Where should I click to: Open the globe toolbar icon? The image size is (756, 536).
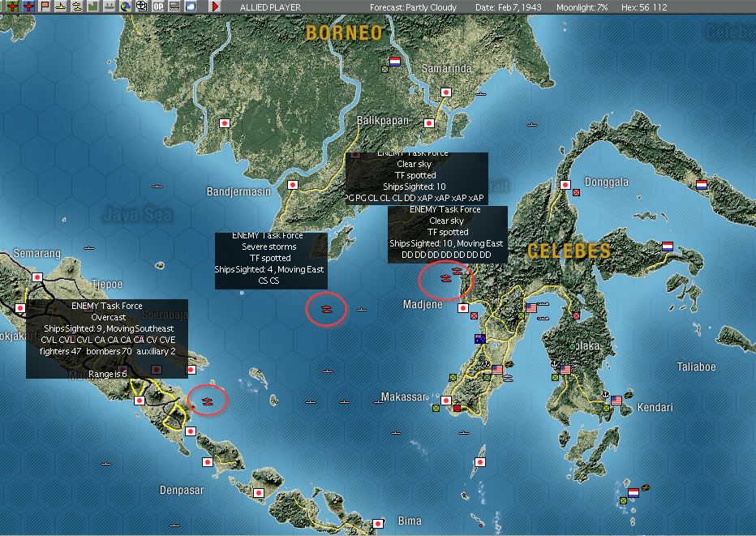pyautogui.click(x=126, y=6)
